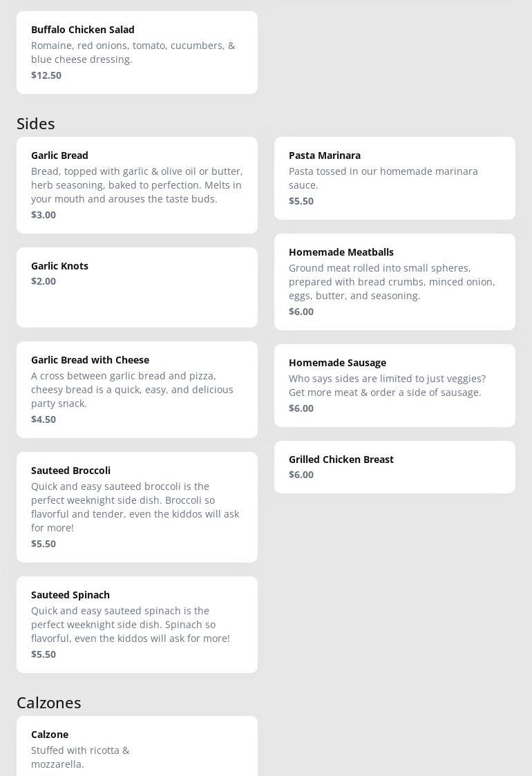Viewport: 532px width, 776px height.
Task: Click the Sauteed Spinach description text
Action: point(131,625)
